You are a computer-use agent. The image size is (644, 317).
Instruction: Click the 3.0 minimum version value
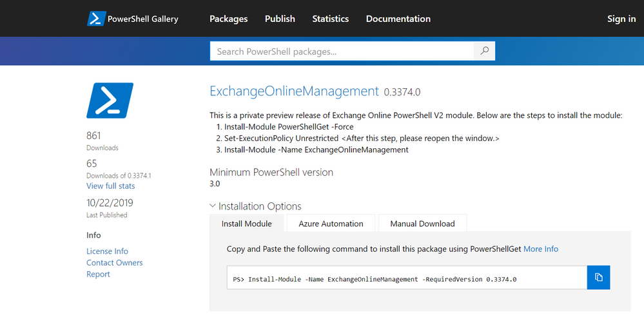(x=215, y=184)
